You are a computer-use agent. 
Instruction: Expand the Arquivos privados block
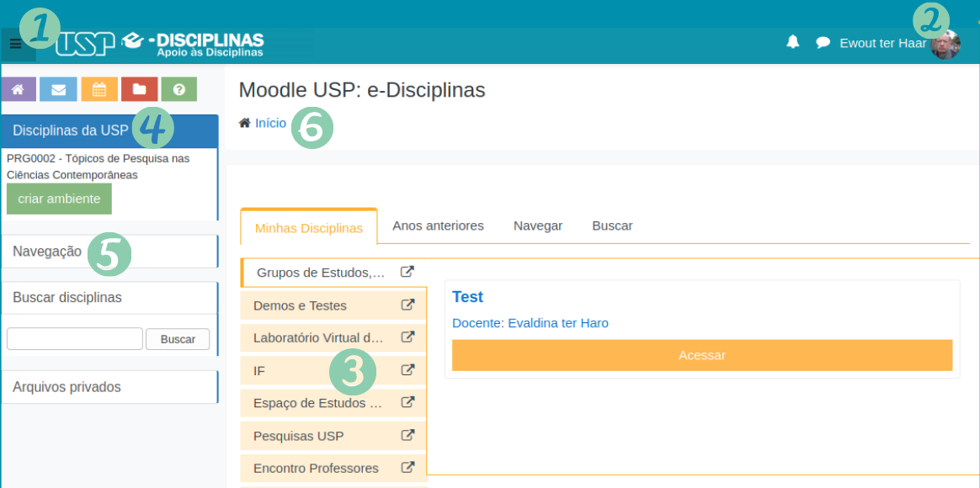pos(109,387)
